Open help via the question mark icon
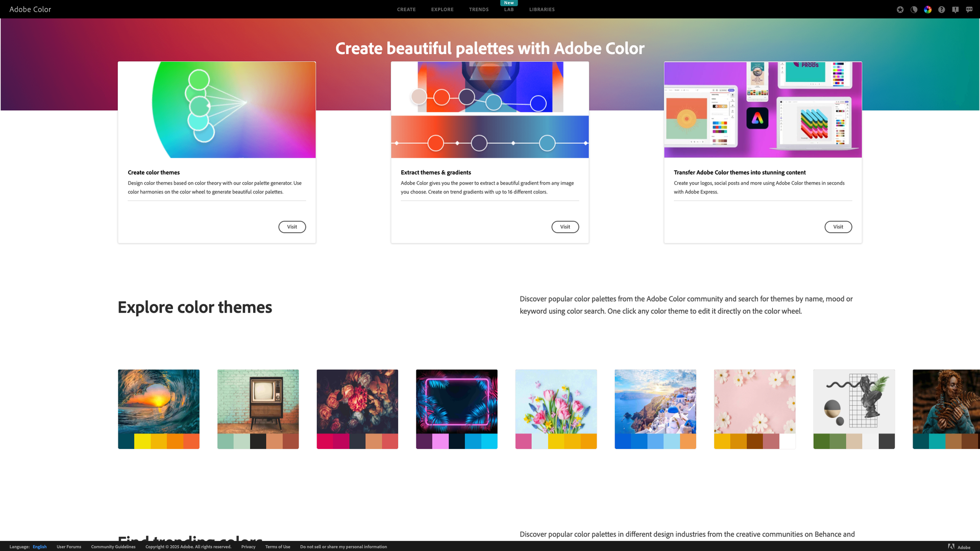Screen dimensions: 980x551 click(942, 9)
